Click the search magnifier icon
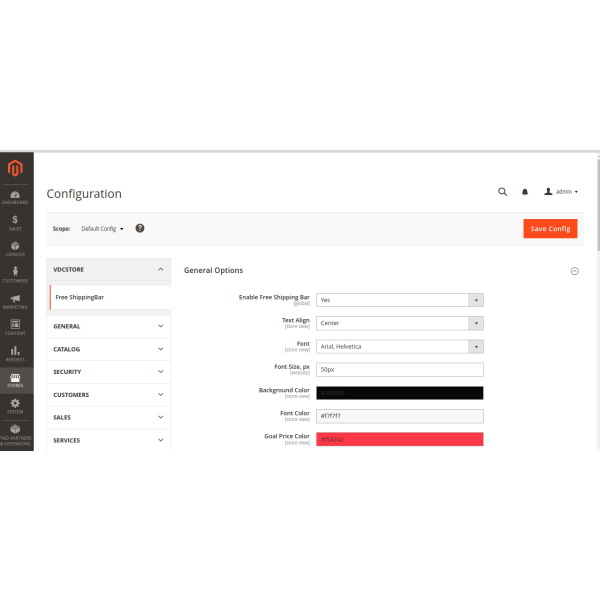Viewport: 600px width, 600px height. coord(503,191)
